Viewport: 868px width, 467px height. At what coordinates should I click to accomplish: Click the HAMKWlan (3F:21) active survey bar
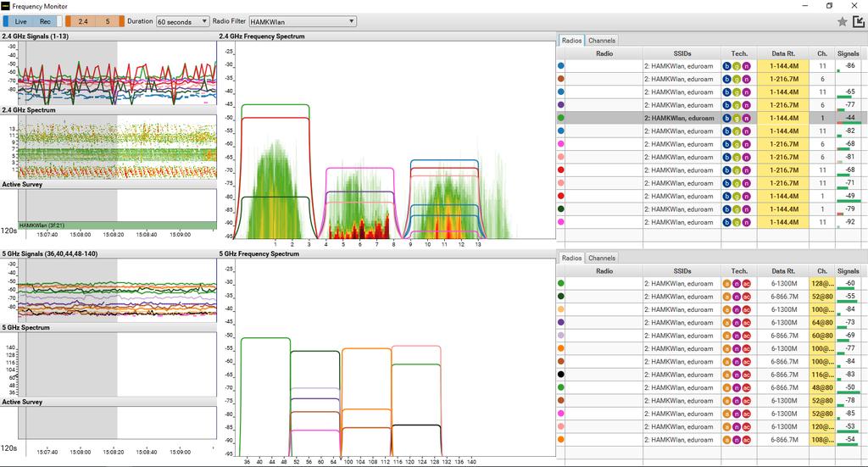[117, 225]
